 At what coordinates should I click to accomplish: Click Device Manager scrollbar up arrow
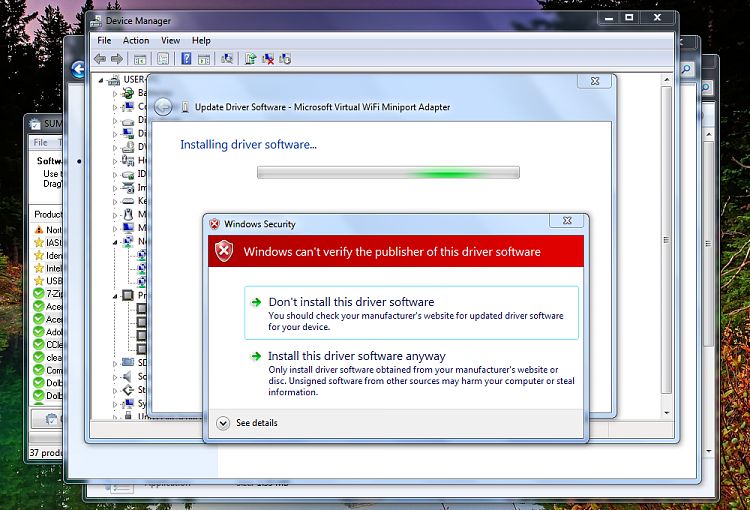pyautogui.click(x=667, y=79)
